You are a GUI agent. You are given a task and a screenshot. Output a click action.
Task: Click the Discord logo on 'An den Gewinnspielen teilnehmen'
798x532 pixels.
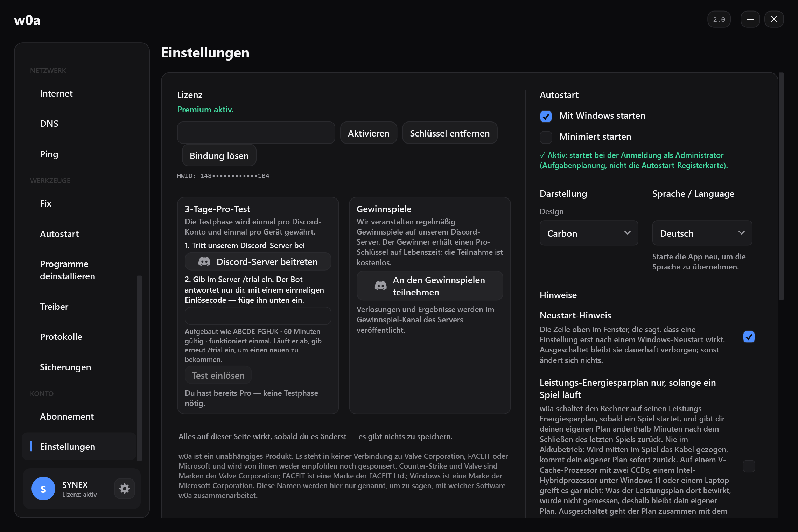point(381,286)
